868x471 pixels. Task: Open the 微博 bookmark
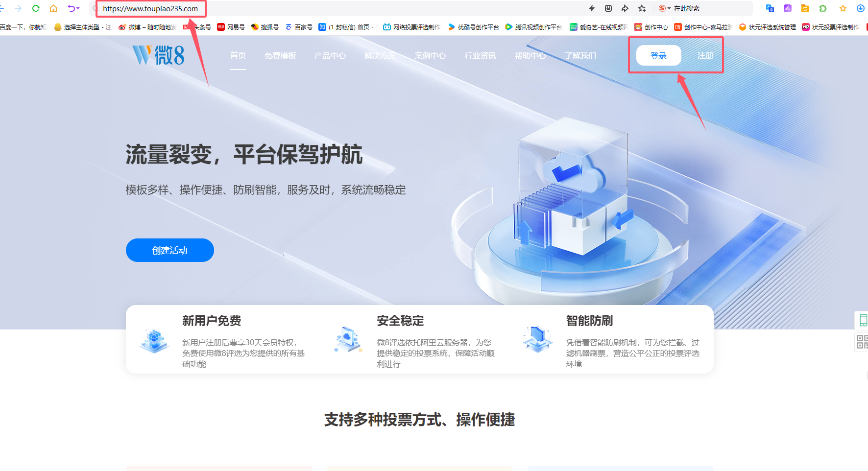point(147,27)
